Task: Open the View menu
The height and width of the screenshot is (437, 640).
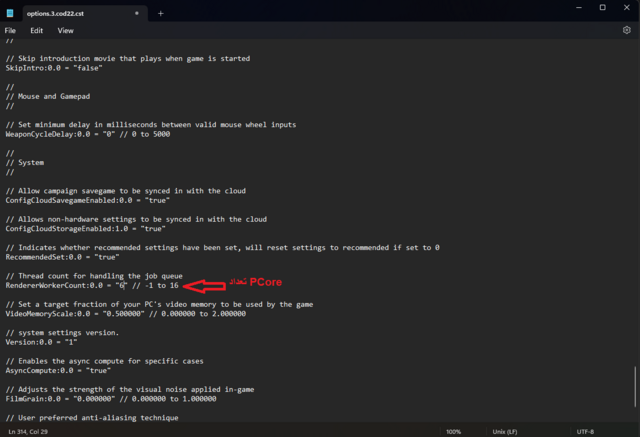Action: (x=65, y=31)
